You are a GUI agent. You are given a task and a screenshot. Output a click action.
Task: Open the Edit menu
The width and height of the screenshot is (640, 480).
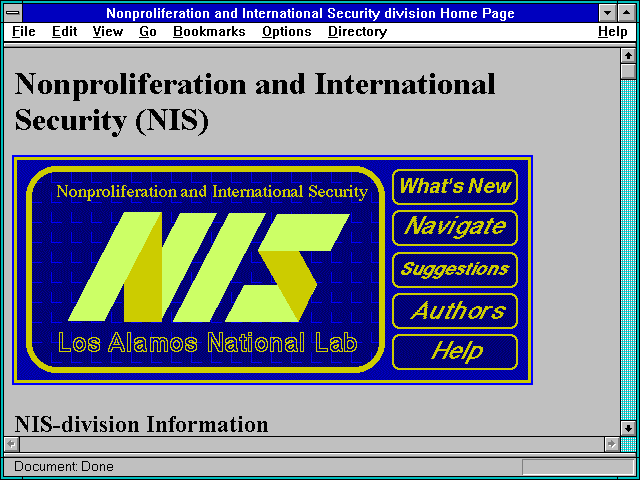[x=64, y=32]
